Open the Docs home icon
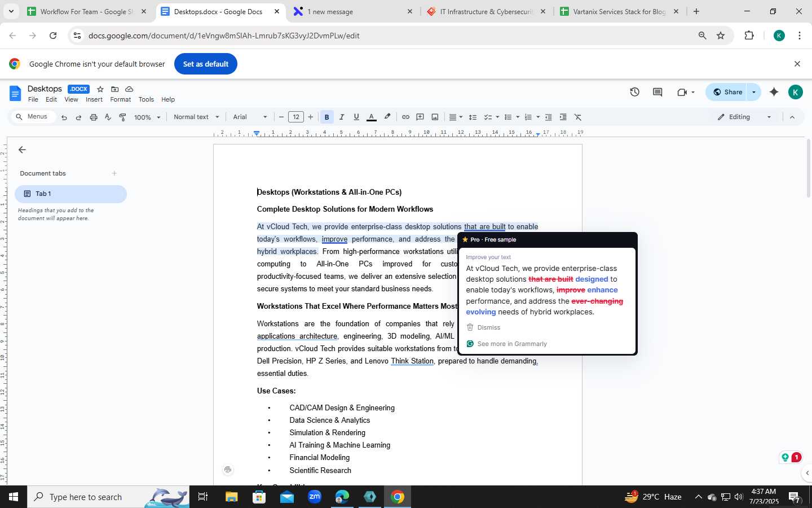The width and height of the screenshot is (812, 508). pyautogui.click(x=16, y=94)
